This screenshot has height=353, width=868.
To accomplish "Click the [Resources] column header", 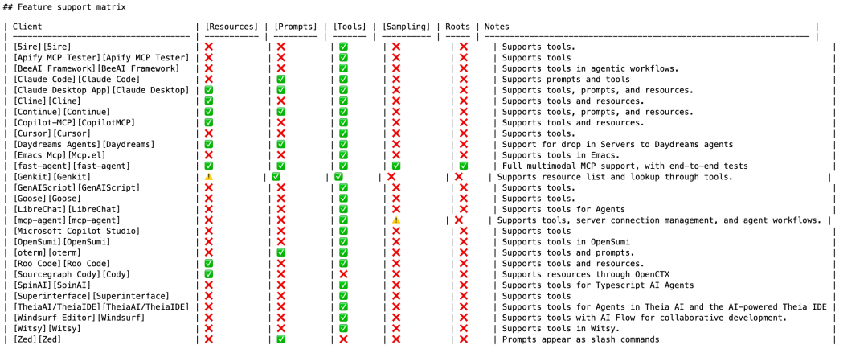I will 231,27.
